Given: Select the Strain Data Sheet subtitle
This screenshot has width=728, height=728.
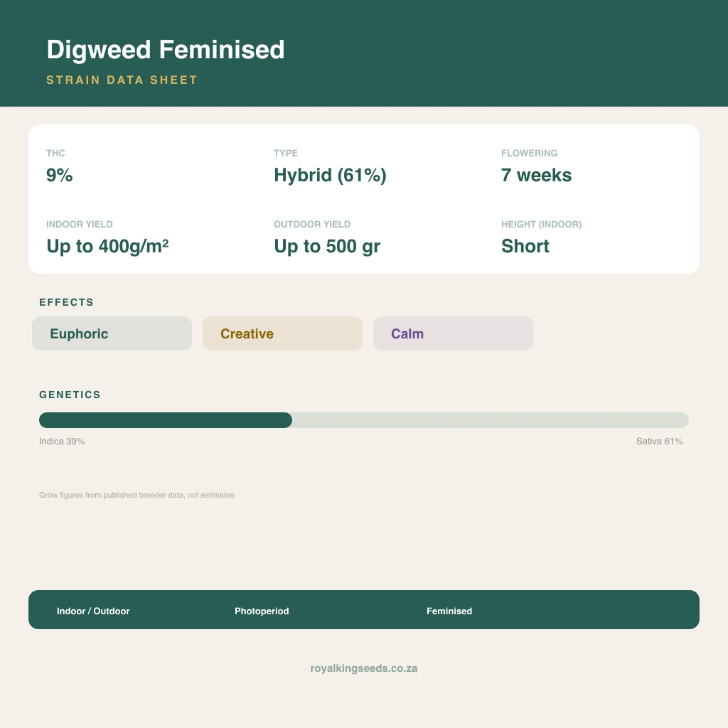Looking at the screenshot, I should (x=122, y=80).
